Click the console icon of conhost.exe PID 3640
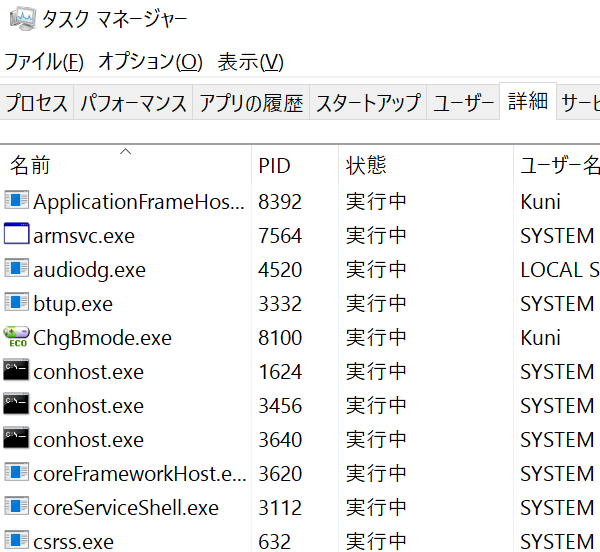This screenshot has width=600, height=552. [x=16, y=438]
